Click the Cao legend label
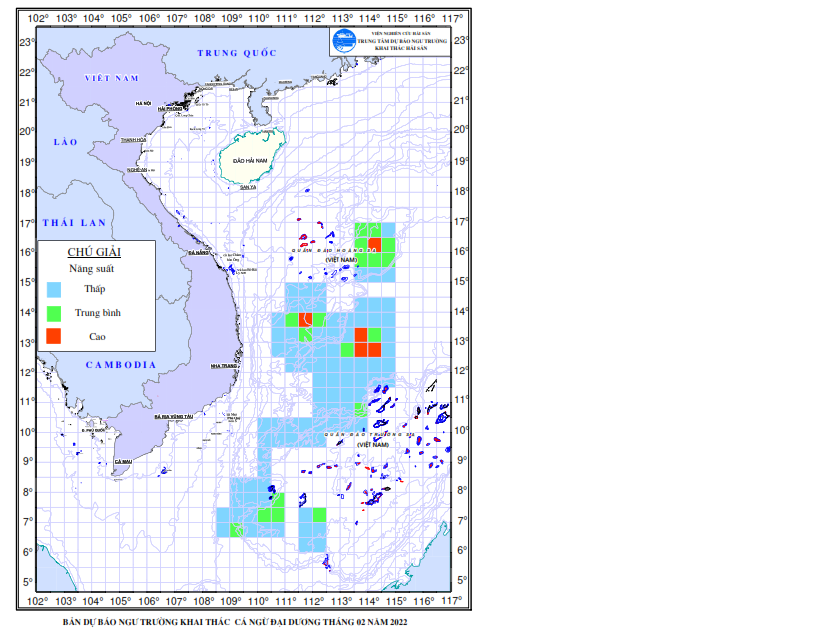The image size is (819, 637). pos(97,337)
